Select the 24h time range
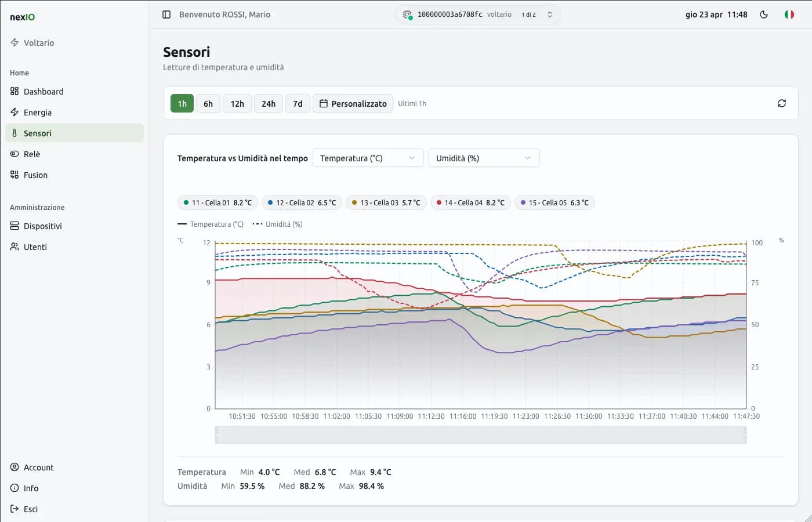 (x=268, y=104)
